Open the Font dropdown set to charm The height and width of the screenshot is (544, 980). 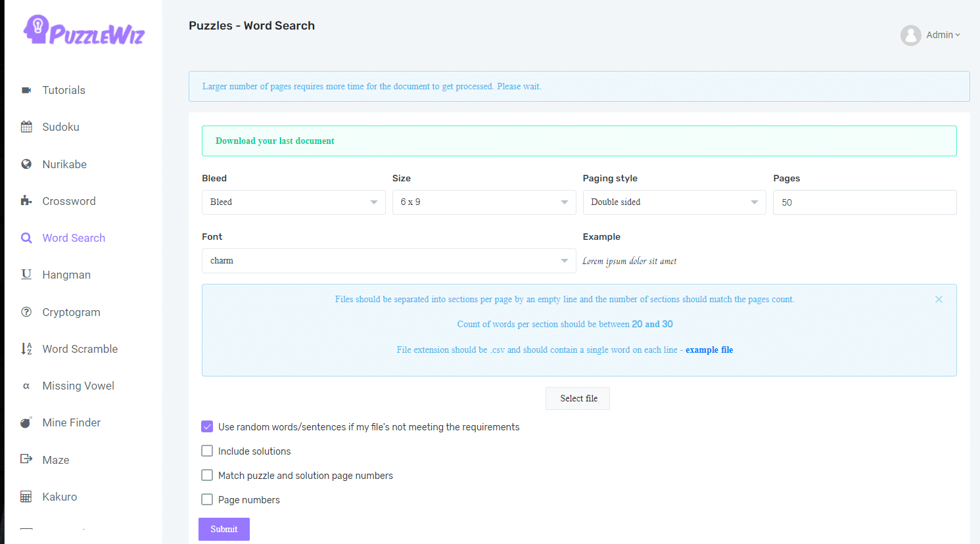[388, 261]
